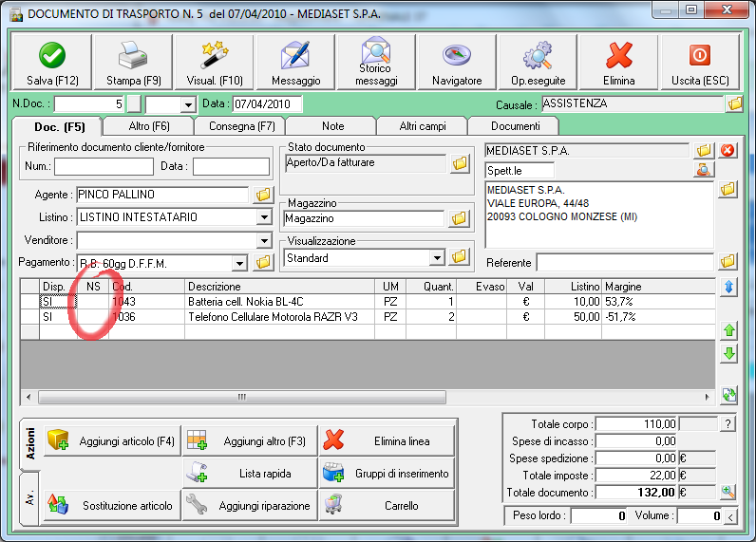Select the Av. vertical tab
Image resolution: width=756 pixels, height=542 pixels.
(29, 498)
